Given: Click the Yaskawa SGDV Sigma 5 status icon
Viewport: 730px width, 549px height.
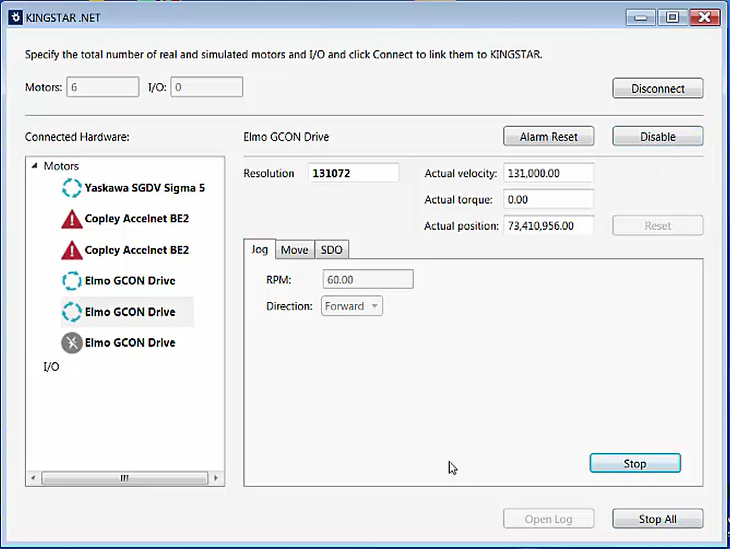Looking at the screenshot, I should pyautogui.click(x=72, y=188).
